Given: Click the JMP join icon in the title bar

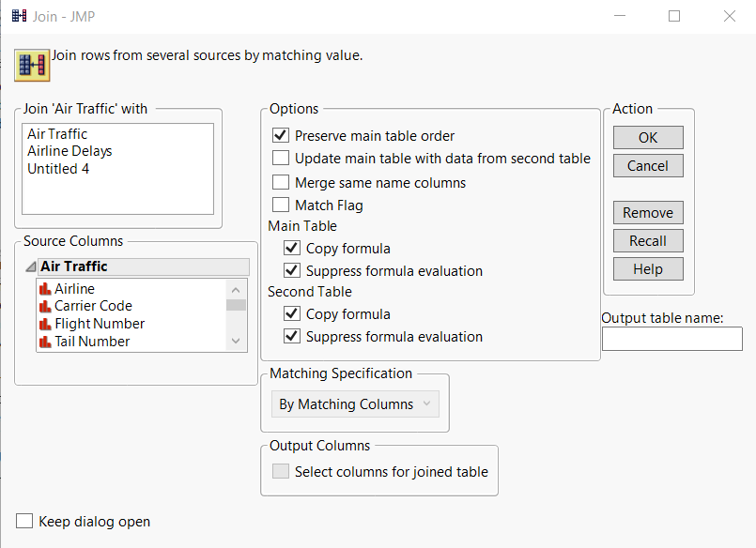Looking at the screenshot, I should click(18, 16).
